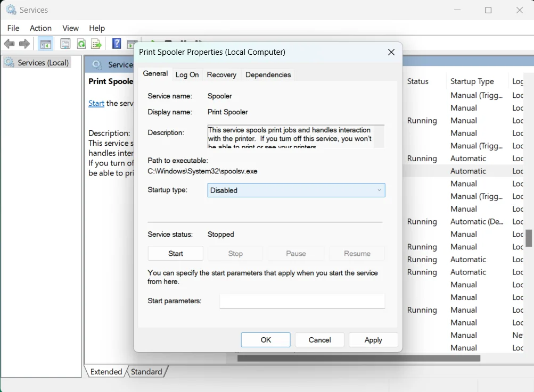Click the greyed-out Pause button
Screen dimensions: 534x392
tap(296, 254)
